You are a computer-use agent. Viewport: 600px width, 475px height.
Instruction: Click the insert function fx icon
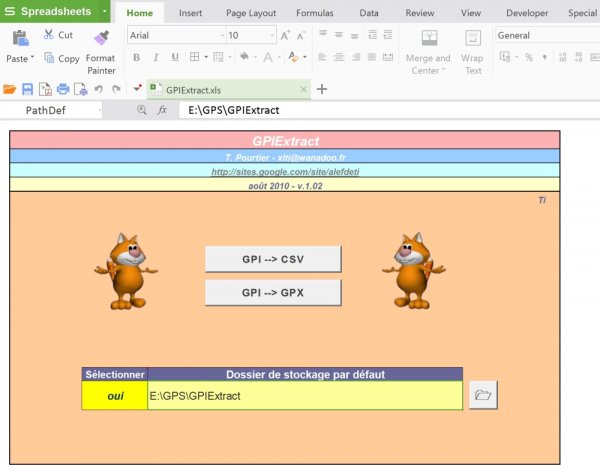tap(162, 110)
